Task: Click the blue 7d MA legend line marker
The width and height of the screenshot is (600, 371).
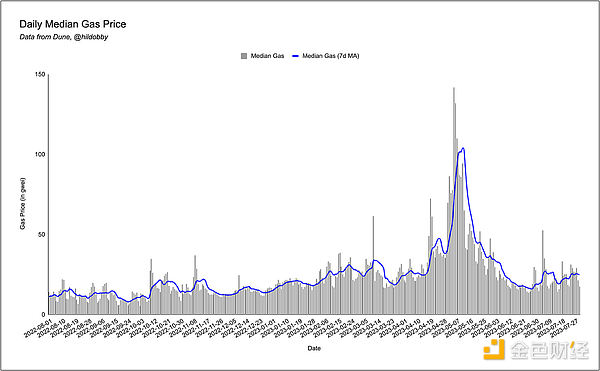Action: (295, 56)
